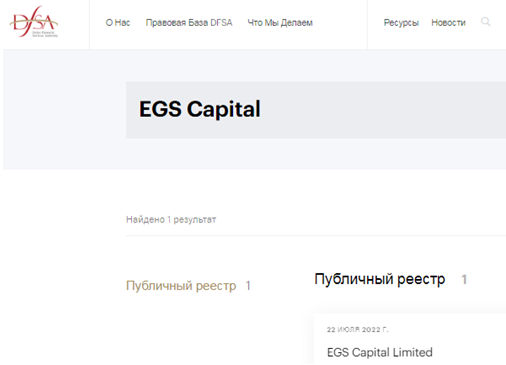Select the Публичный реестр filter in sidebar

pos(181,286)
